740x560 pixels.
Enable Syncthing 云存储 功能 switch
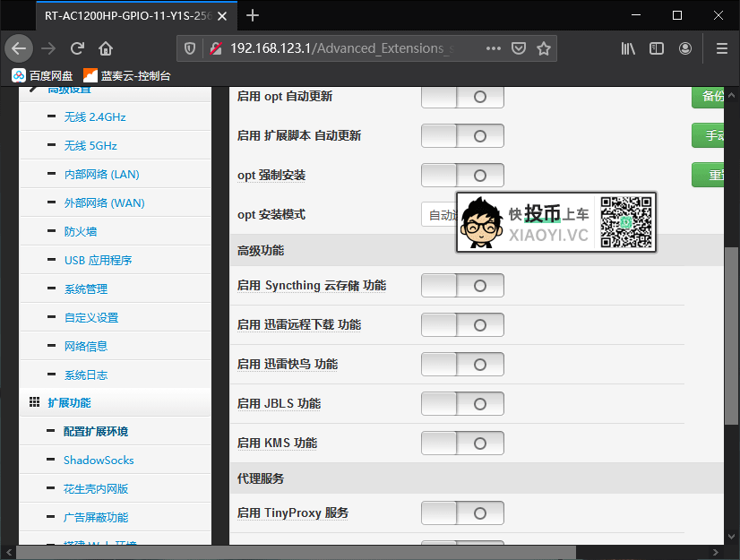(462, 286)
